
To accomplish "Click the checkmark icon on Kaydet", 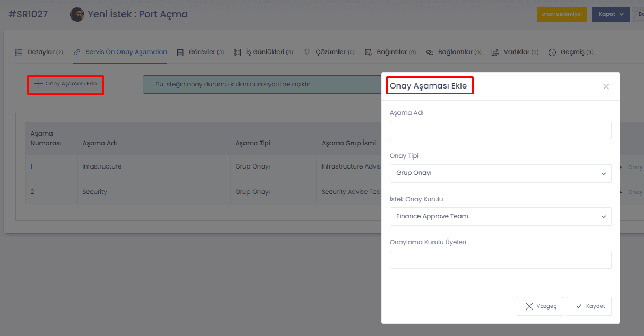I will [579, 306].
